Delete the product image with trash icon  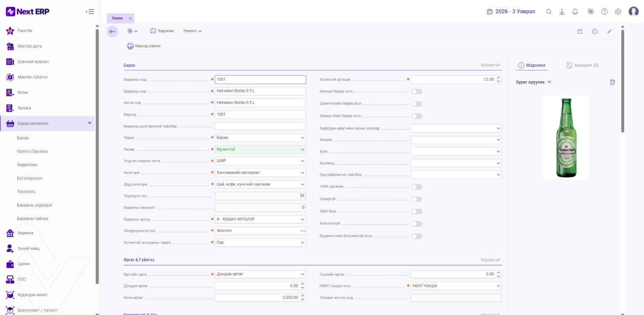[x=612, y=82]
